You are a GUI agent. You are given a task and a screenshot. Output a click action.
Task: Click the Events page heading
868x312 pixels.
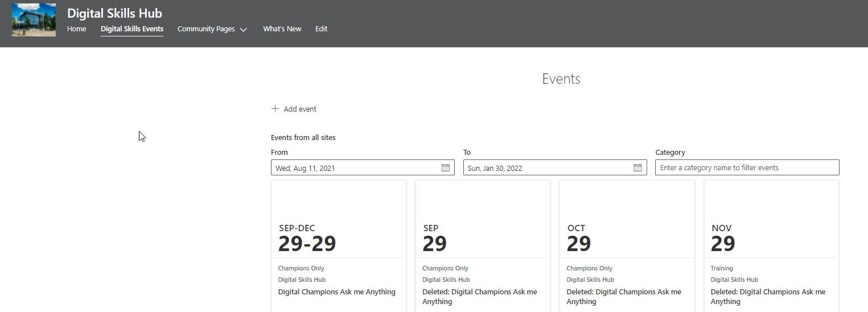click(561, 79)
